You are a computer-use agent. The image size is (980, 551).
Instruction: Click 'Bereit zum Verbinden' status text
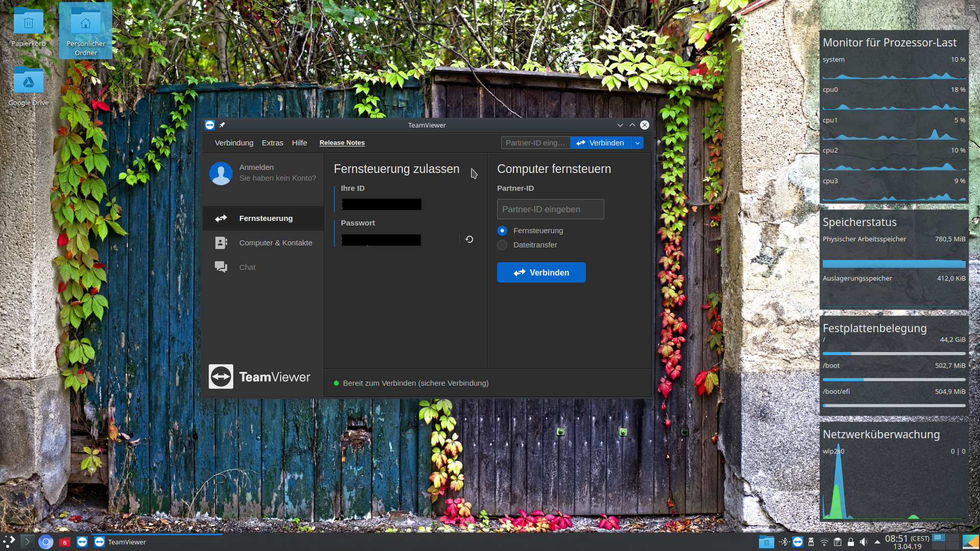click(415, 383)
